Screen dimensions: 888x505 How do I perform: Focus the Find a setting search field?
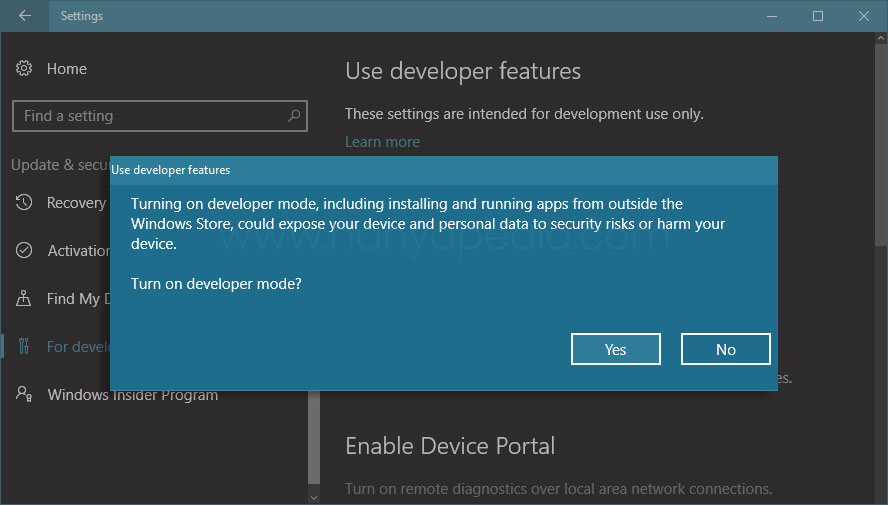(150, 116)
